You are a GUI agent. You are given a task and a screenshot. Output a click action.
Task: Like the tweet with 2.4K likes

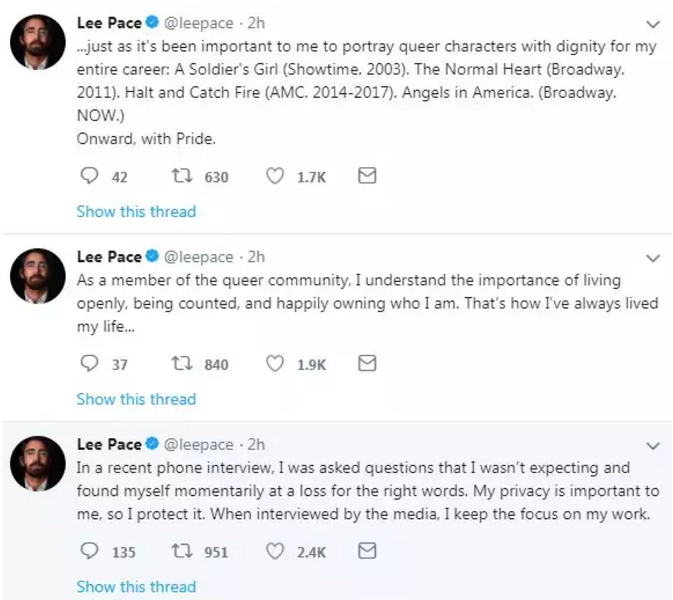tap(276, 551)
